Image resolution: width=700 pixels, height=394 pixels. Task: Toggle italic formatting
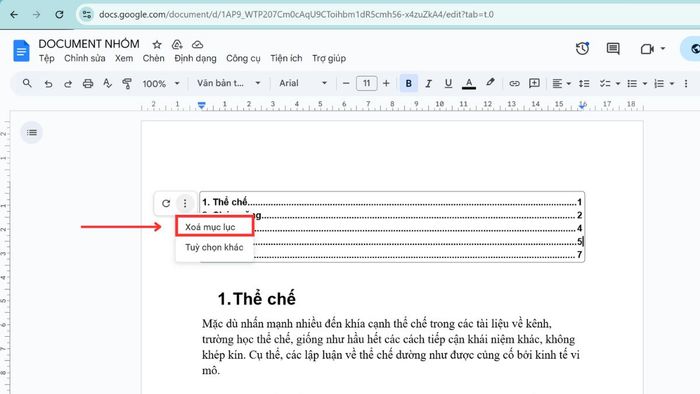coord(429,83)
